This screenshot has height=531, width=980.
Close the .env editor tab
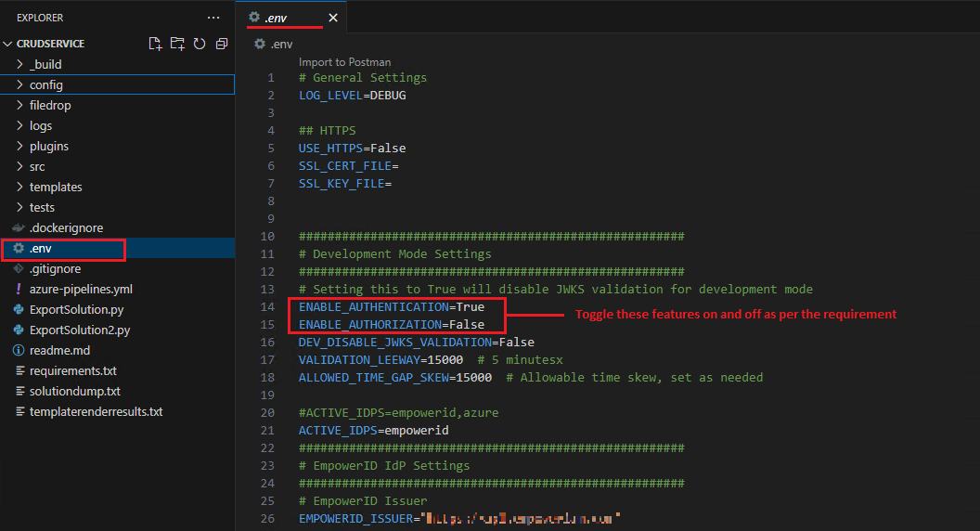(333, 18)
